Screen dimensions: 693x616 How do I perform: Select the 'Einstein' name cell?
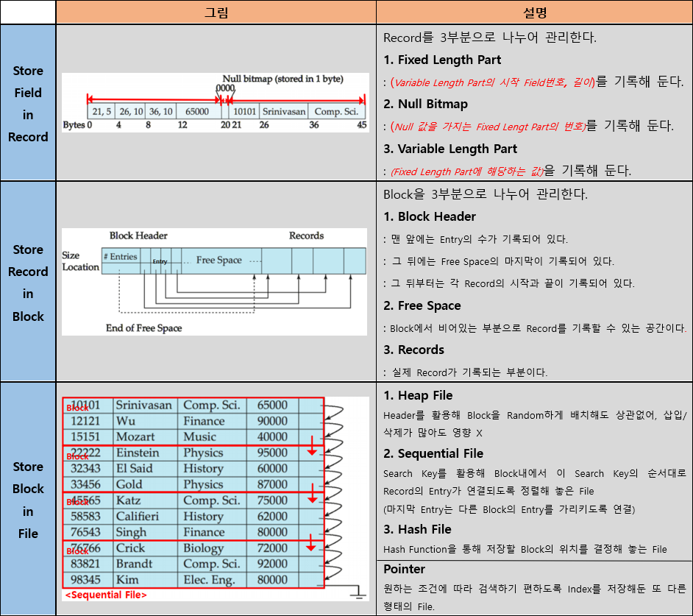(146, 453)
